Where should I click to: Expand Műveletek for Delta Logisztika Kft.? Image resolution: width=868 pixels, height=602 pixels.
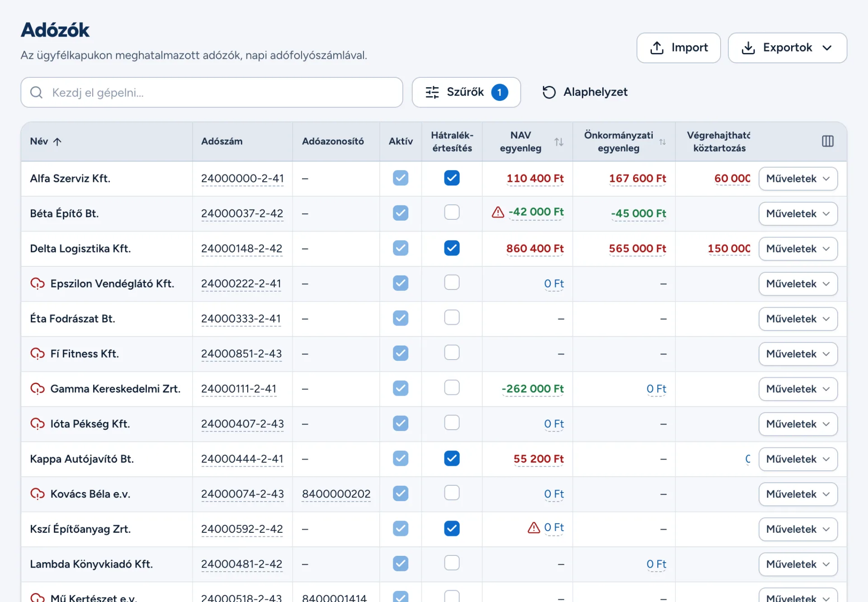pos(798,249)
